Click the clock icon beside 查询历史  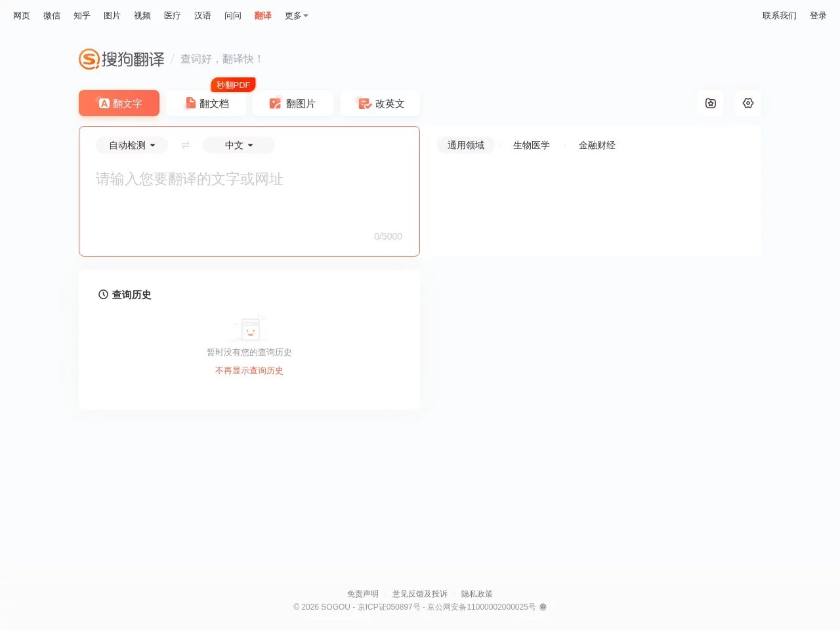click(102, 295)
